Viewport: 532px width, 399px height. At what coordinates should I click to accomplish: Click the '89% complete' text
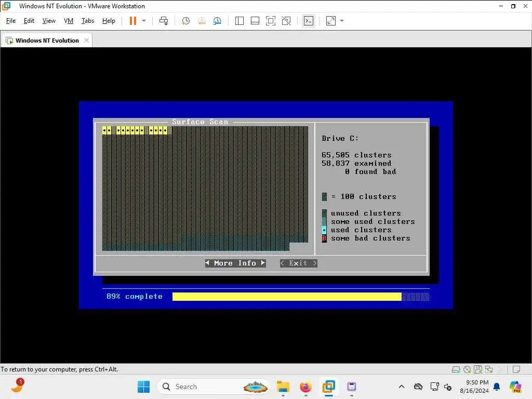pyautogui.click(x=135, y=297)
